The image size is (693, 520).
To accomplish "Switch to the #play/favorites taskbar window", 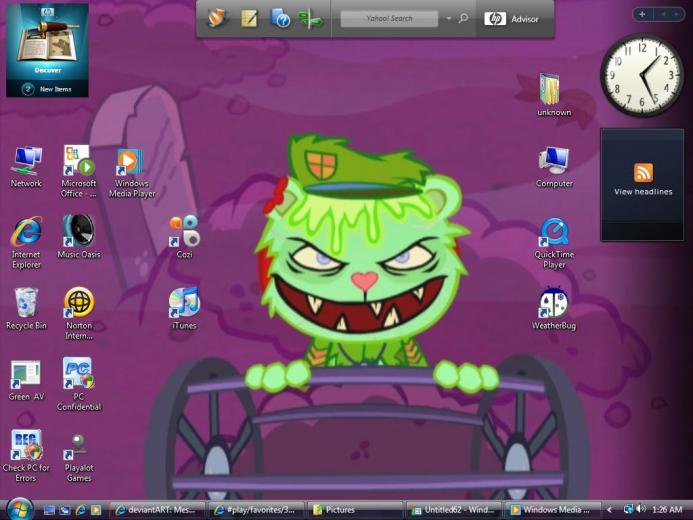I will (x=256, y=510).
